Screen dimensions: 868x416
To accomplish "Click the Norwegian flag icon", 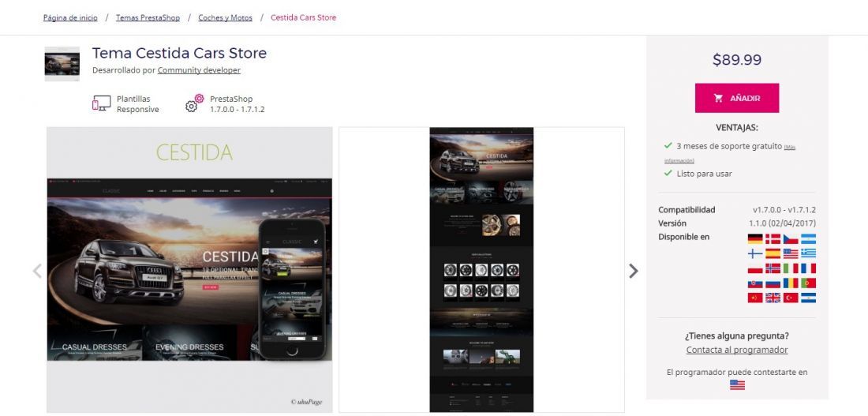I will point(773,268).
